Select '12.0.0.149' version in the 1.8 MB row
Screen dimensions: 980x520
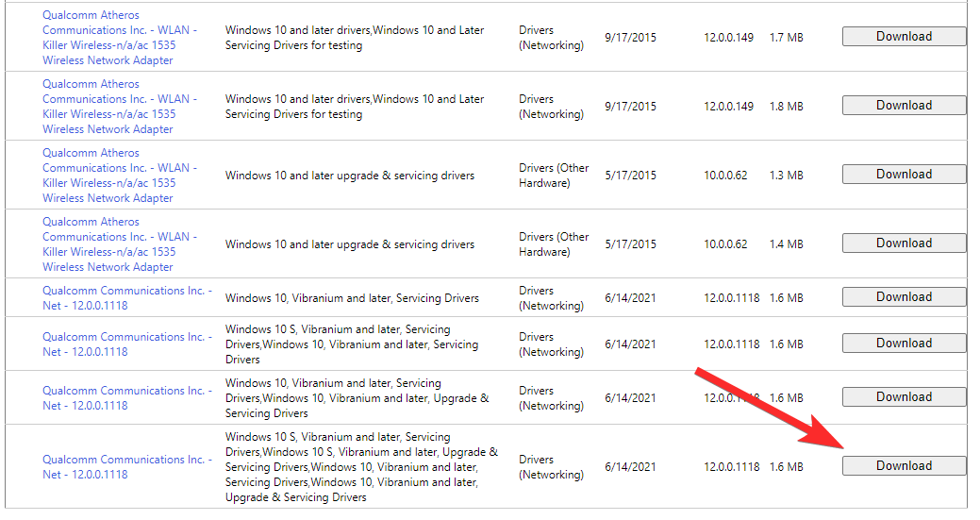click(x=729, y=107)
